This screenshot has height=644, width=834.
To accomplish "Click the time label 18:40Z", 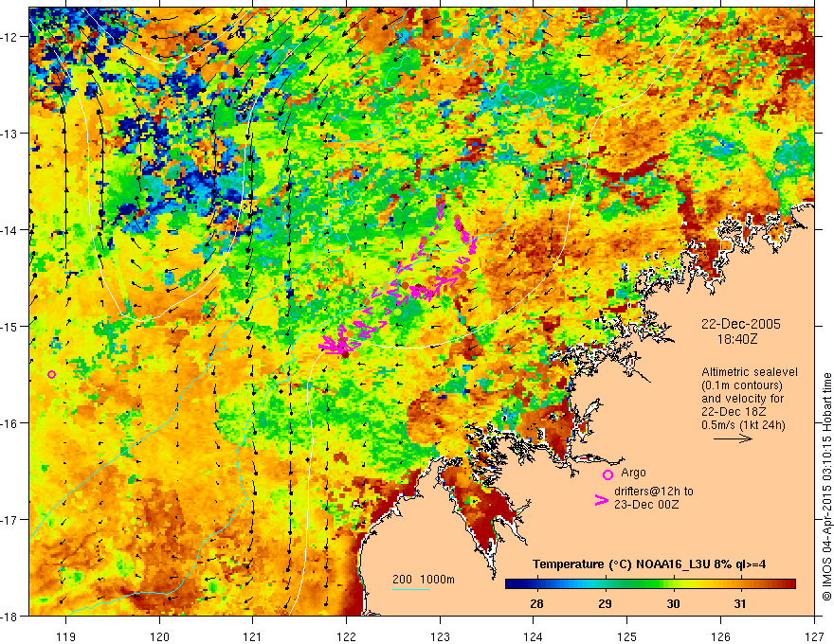I will [x=736, y=338].
